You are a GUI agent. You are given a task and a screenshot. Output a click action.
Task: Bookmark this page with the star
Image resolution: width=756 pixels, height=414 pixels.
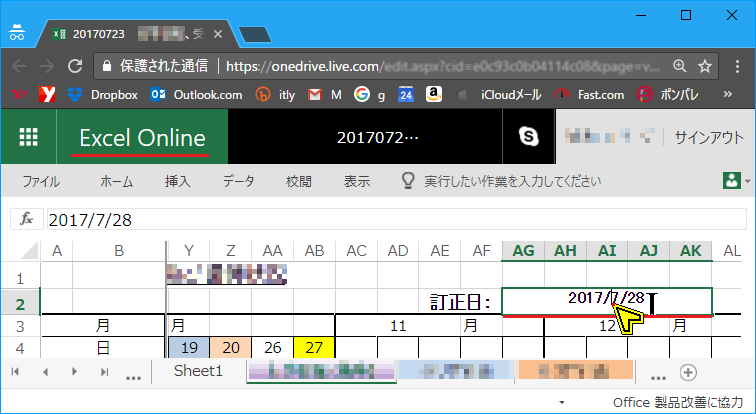pos(705,66)
